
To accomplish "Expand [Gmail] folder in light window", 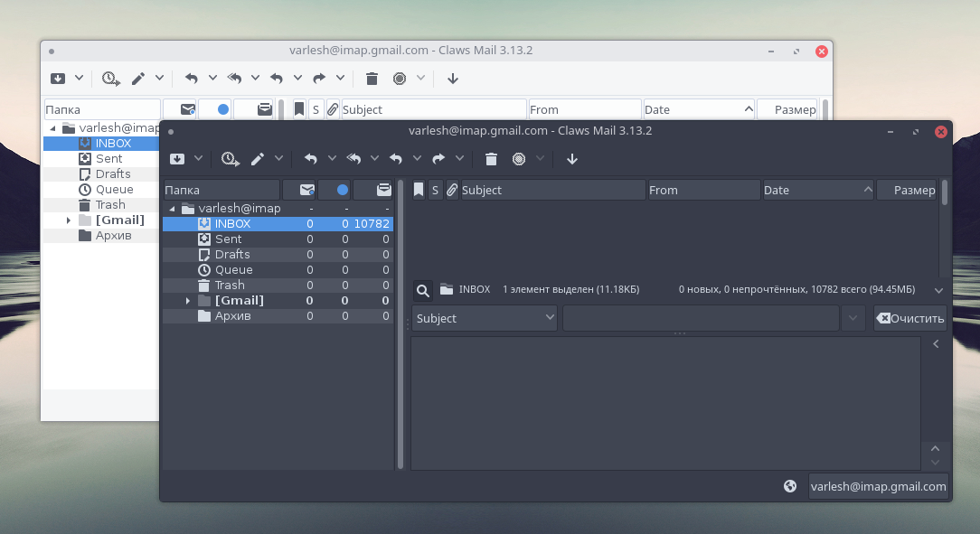I will (68, 220).
